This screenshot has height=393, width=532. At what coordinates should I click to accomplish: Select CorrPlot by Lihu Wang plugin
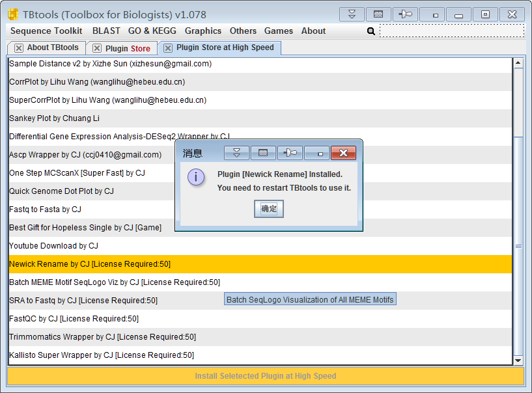point(260,82)
